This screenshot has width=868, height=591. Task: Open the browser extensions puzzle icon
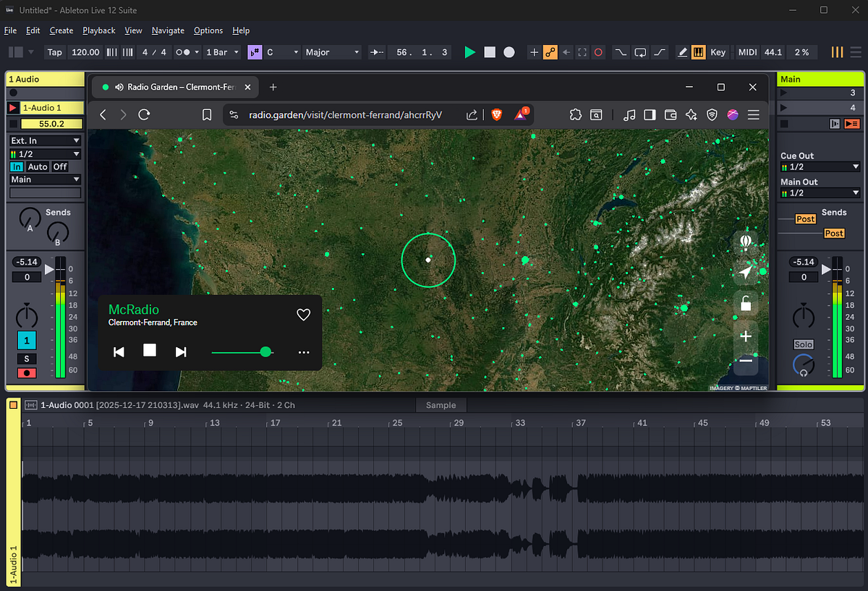point(576,114)
